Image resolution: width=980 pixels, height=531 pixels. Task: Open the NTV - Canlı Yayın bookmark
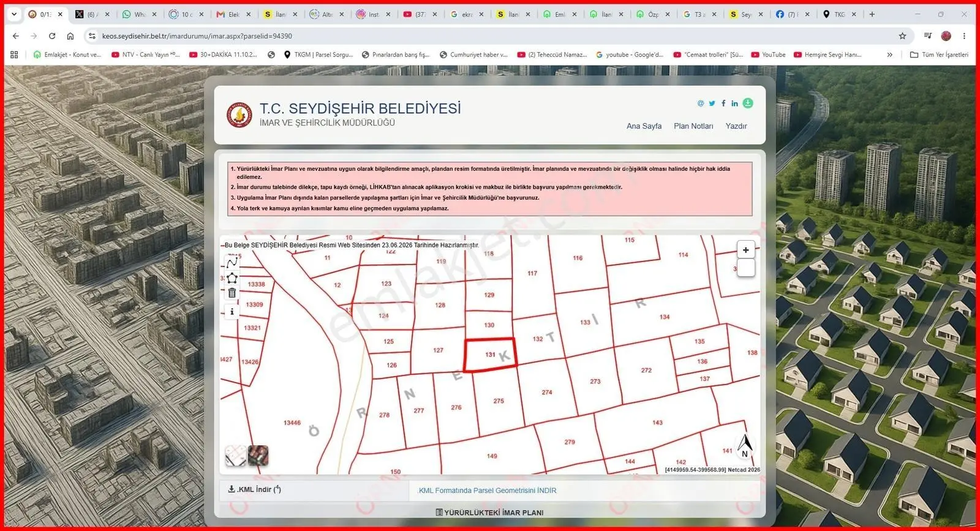[145, 55]
